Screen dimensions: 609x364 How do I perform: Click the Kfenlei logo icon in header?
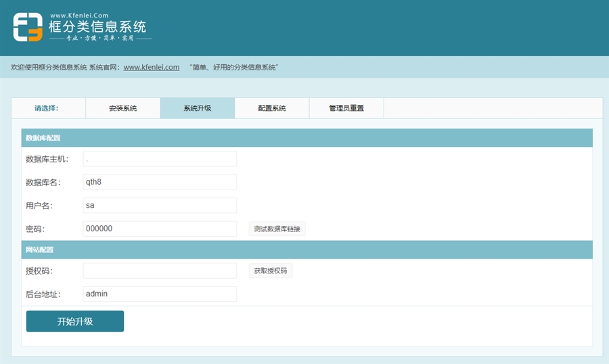click(x=27, y=27)
